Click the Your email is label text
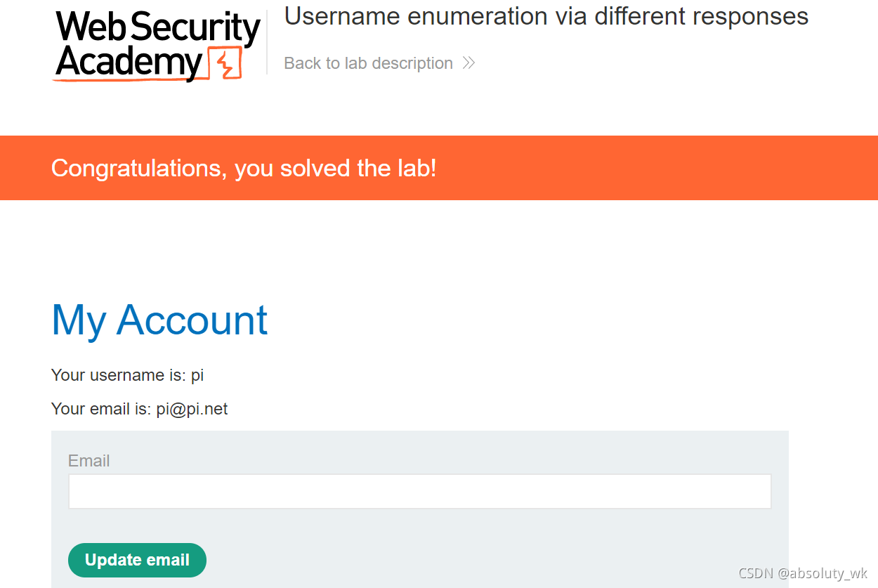 101,409
